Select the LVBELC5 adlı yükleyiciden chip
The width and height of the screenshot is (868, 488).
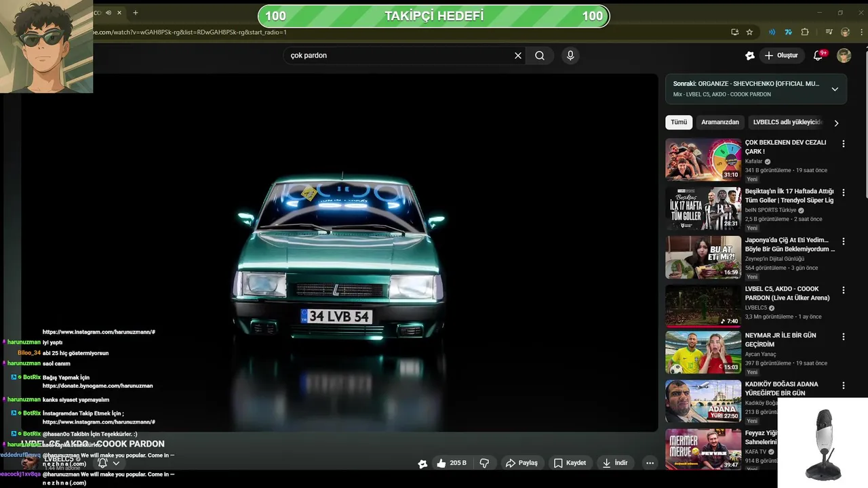point(788,122)
